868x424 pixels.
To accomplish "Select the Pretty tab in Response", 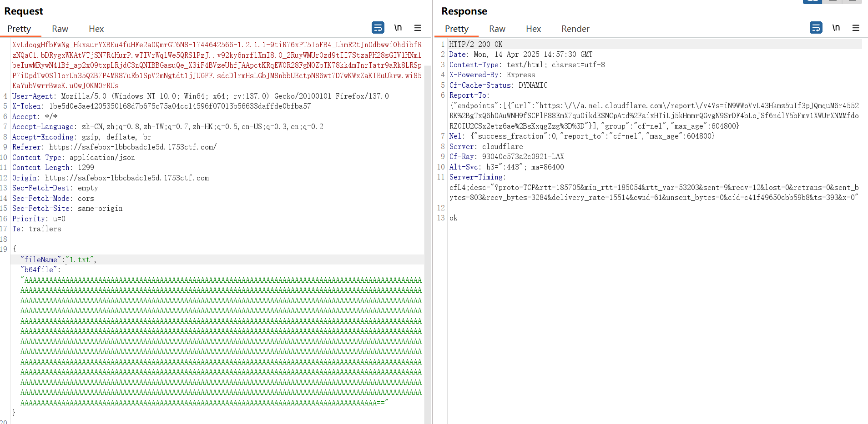I will [456, 29].
